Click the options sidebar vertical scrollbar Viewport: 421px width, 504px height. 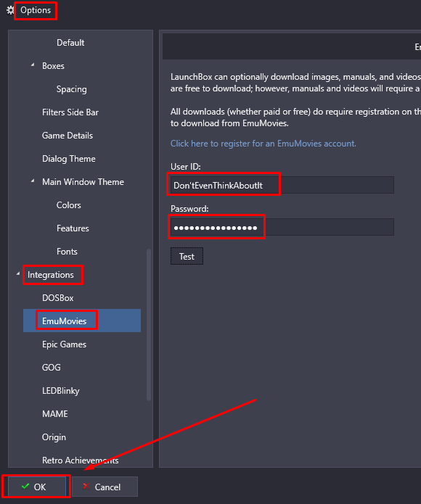[x=149, y=325]
